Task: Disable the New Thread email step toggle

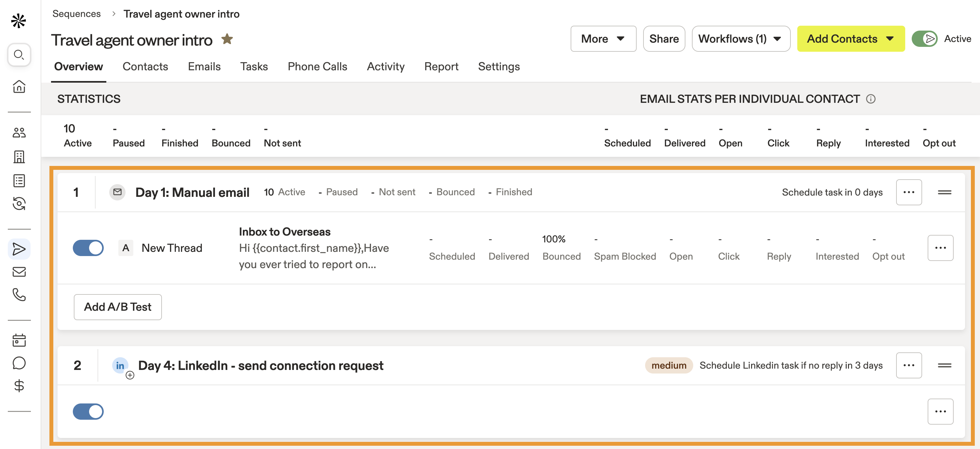Action: 88,248
